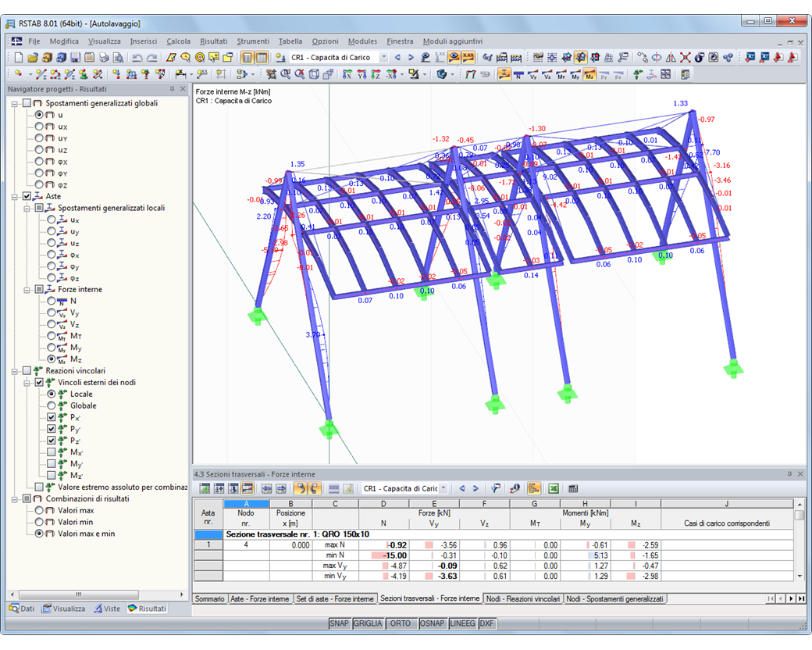Open CR1 dropdown in results table toolbar
This screenshot has height=650, width=812.
click(x=443, y=488)
